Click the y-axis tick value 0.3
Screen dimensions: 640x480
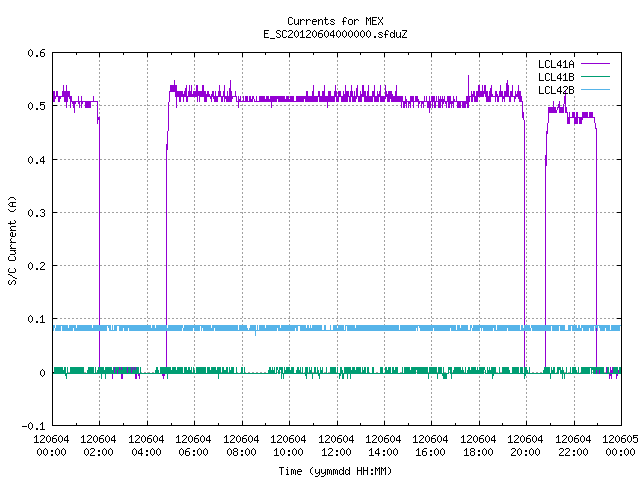pos(37,213)
